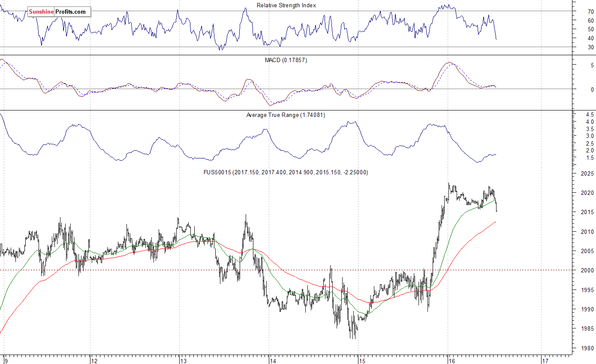The image size is (596, 364).
Task: Click date label 13 on the time axis
Action: click(x=184, y=360)
